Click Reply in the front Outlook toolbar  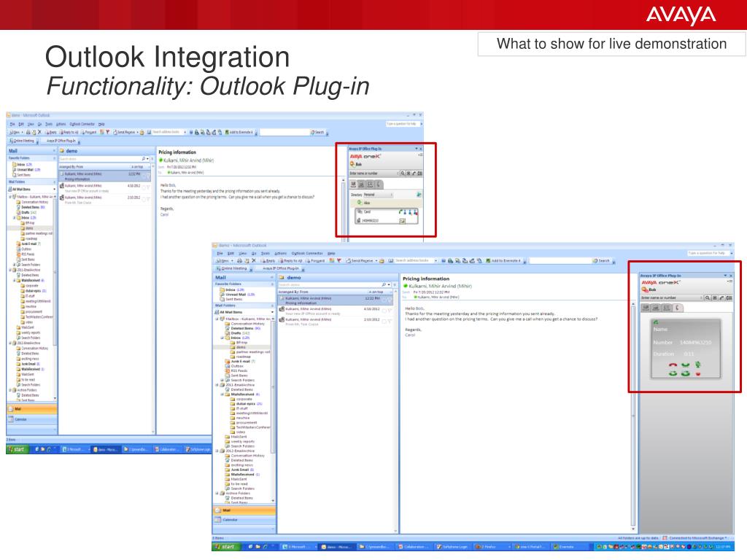point(268,261)
